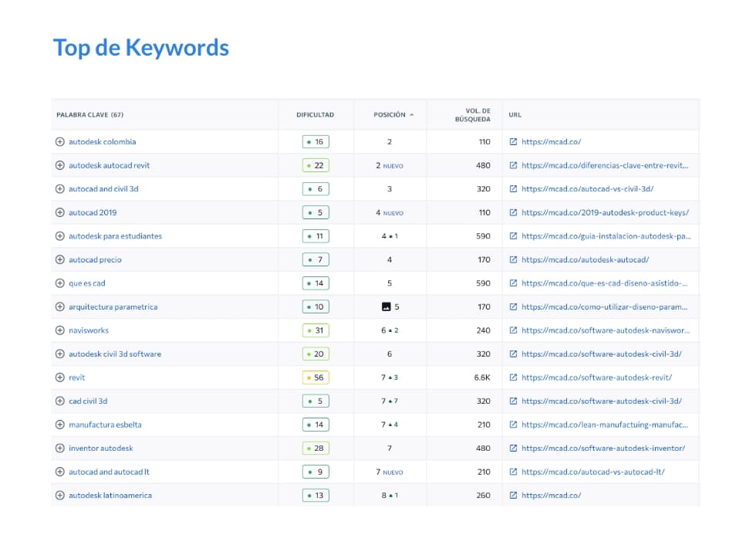Open external link icon for software-autodesk-revit URL

(514, 377)
